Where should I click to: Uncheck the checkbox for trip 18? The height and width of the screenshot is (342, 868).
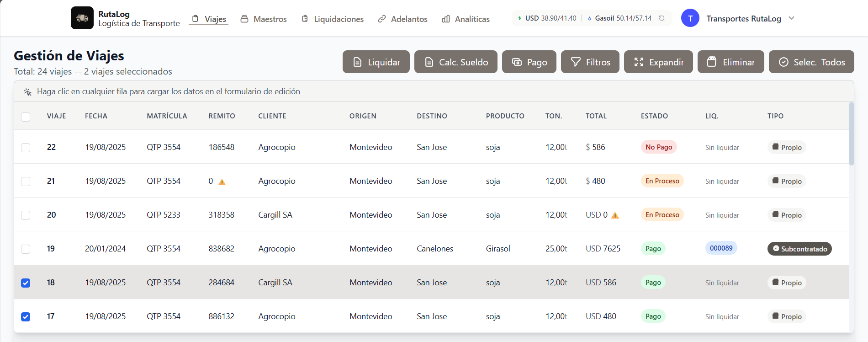pos(26,283)
